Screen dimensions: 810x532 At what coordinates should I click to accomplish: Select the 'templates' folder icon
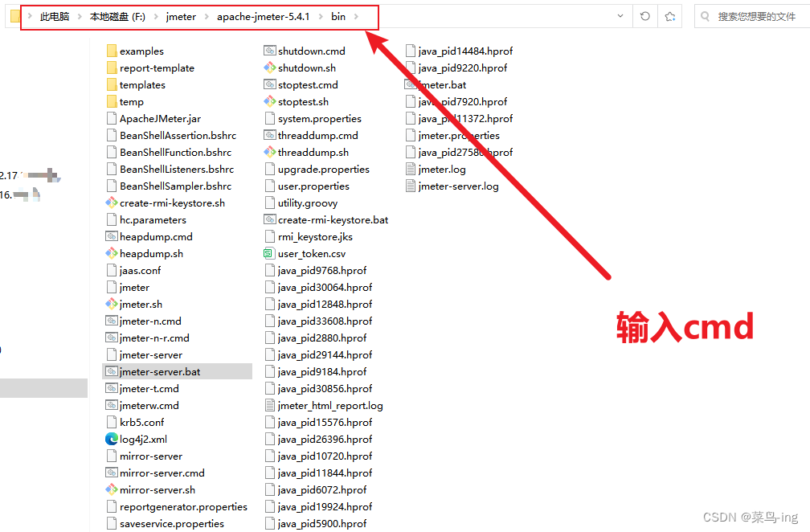tap(111, 84)
